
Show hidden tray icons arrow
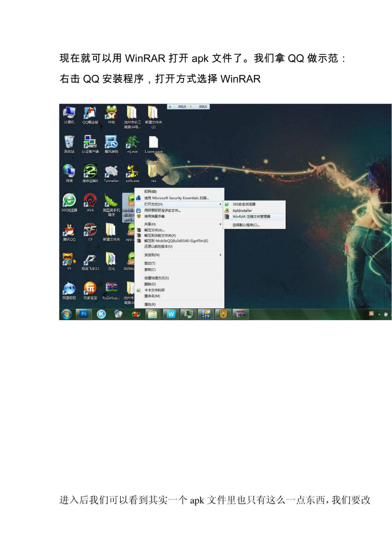point(379,314)
